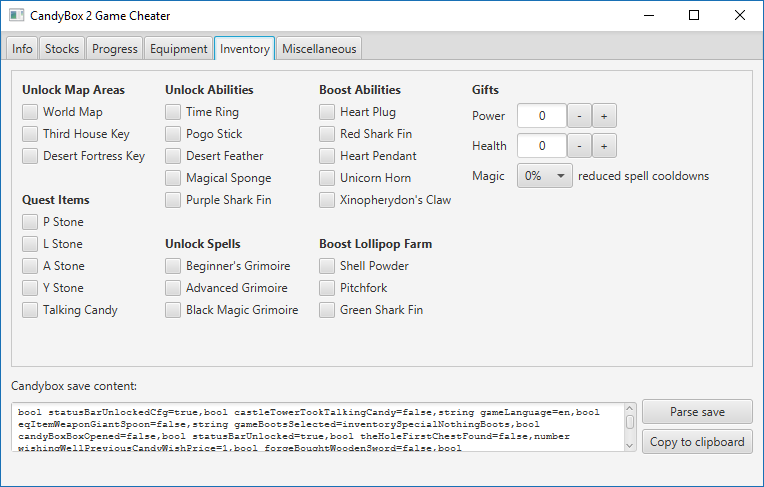764x487 pixels.
Task: Check Purple Shark Fin
Action: coord(173,200)
